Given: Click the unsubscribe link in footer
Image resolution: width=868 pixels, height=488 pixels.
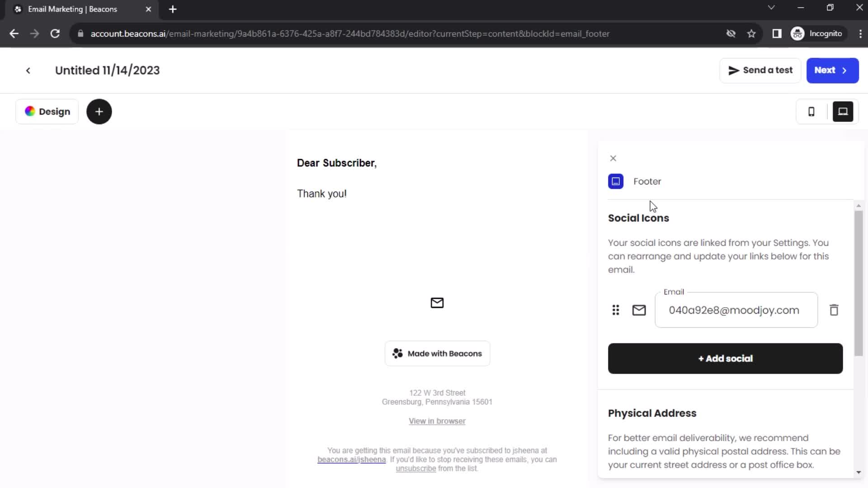Looking at the screenshot, I should point(415,468).
